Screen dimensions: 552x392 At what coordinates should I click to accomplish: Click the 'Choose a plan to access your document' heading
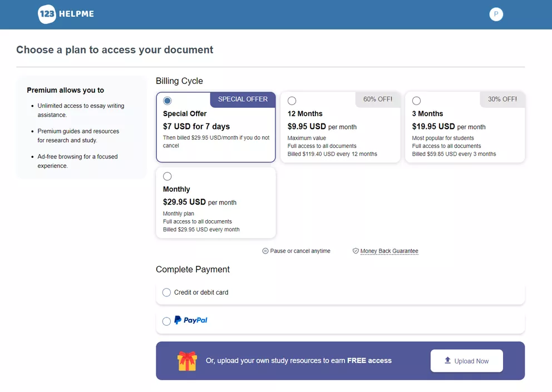pos(115,50)
